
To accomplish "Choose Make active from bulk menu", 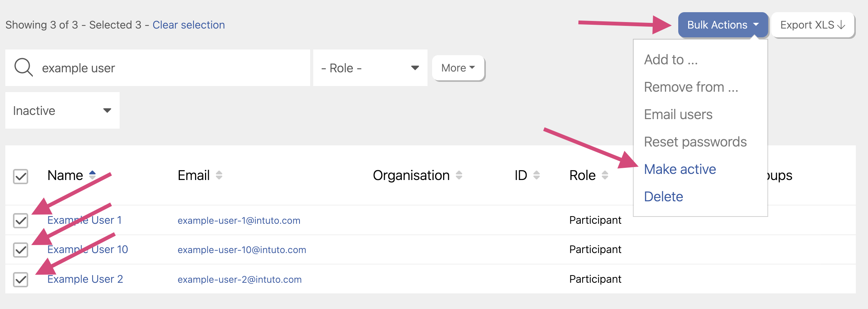I will tap(680, 169).
